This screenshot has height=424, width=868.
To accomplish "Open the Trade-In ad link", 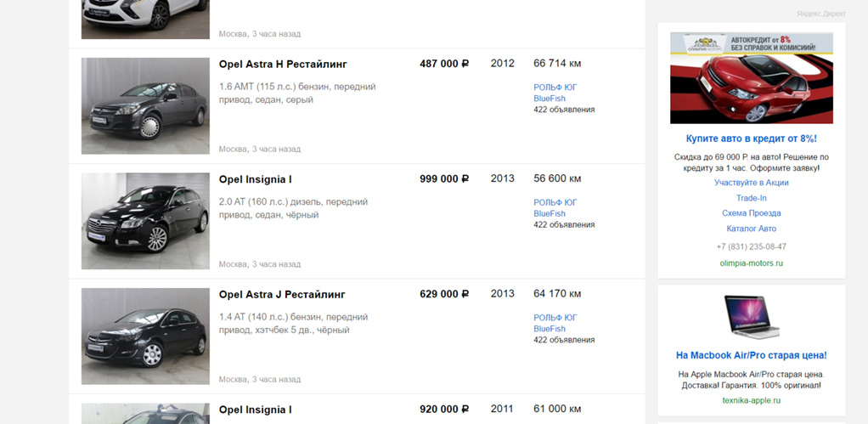I will click(x=751, y=198).
